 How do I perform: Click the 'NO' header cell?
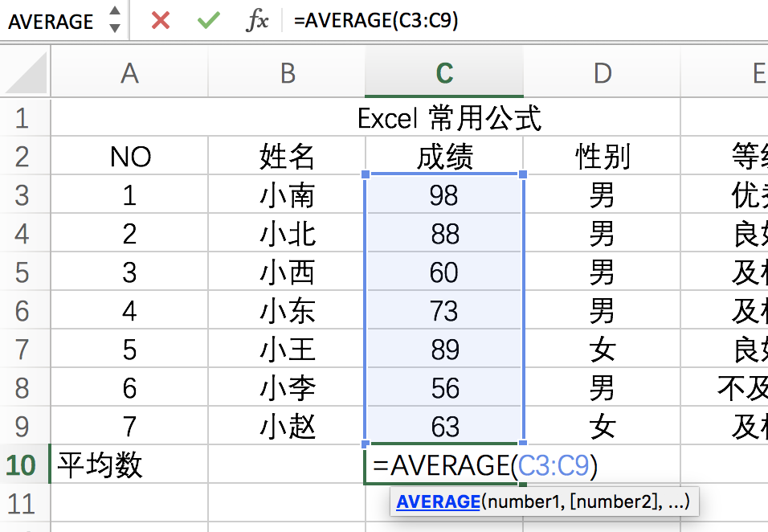[x=130, y=156]
